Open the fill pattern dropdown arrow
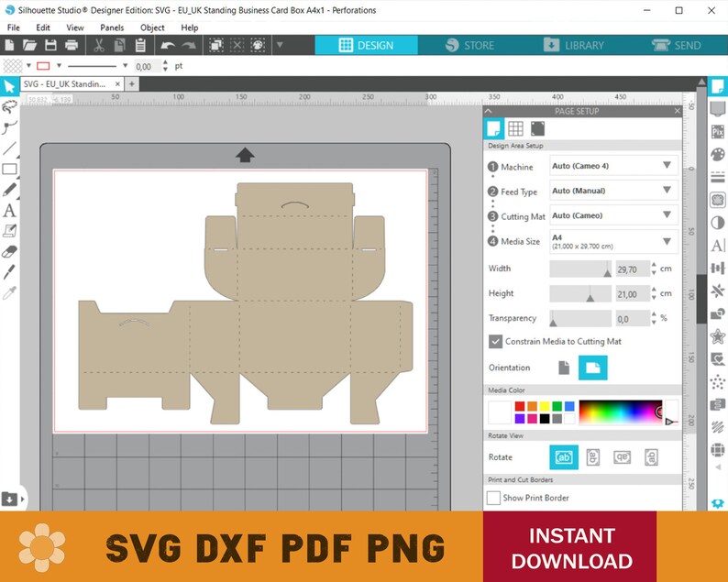Screen dimensions: 728x582 pyautogui.click(x=28, y=65)
